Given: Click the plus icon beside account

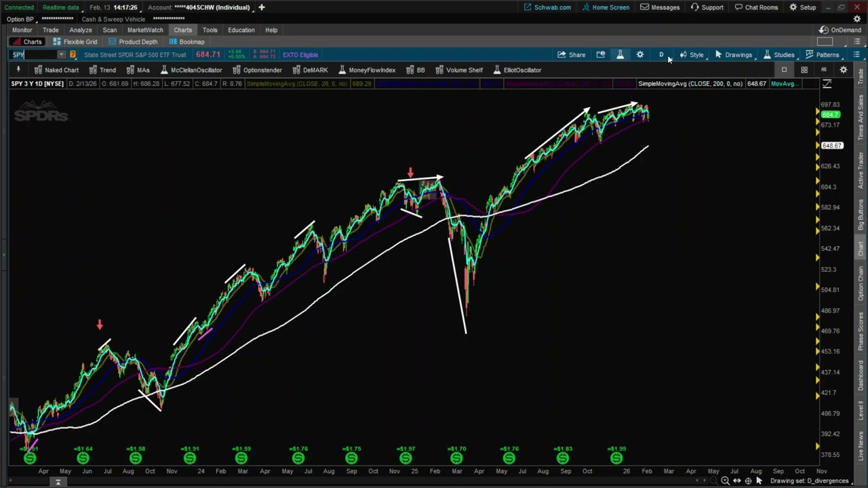Looking at the screenshot, I should [261, 7].
